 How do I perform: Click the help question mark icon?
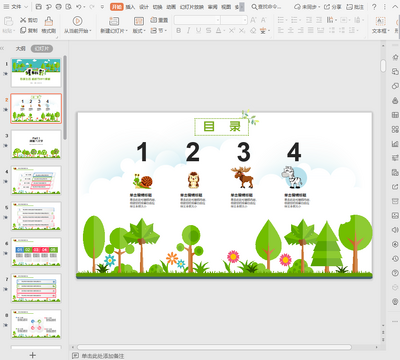click(374, 7)
